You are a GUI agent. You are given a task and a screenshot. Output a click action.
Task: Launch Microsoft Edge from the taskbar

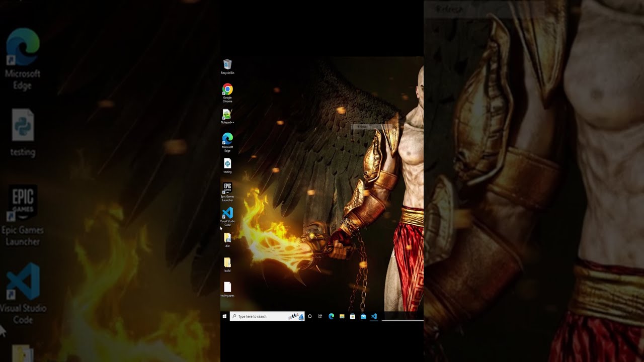click(331, 316)
